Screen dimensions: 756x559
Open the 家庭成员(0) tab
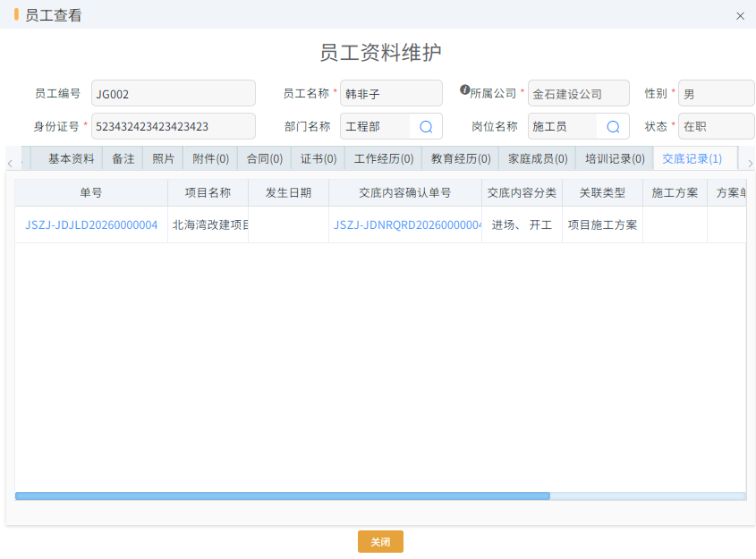point(538,158)
